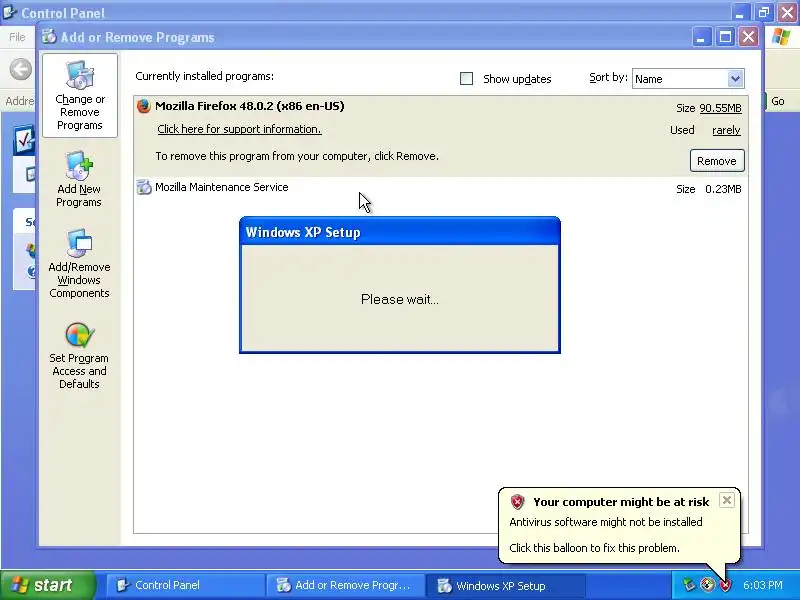Viewport: 800px width, 600px height.
Task: Click 'Currently installed programs:' label
Action: click(205, 77)
